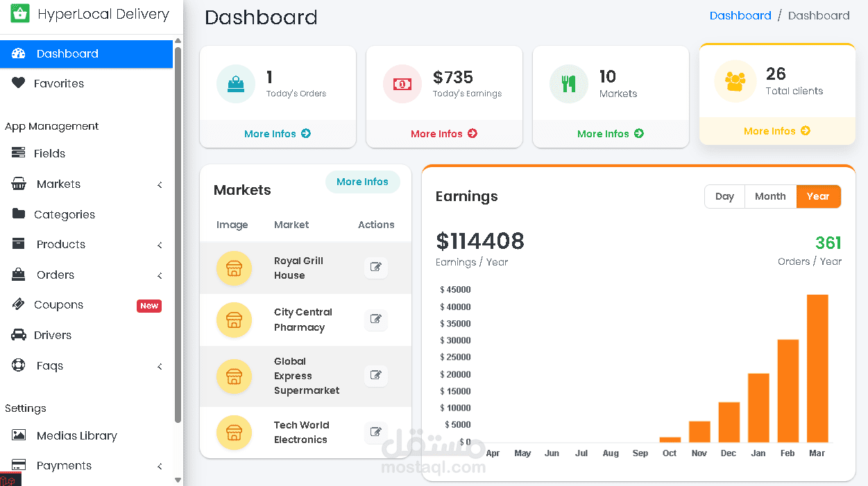Click the More Infos button in Markets panel
Screen dimensions: 868x486
click(363, 182)
